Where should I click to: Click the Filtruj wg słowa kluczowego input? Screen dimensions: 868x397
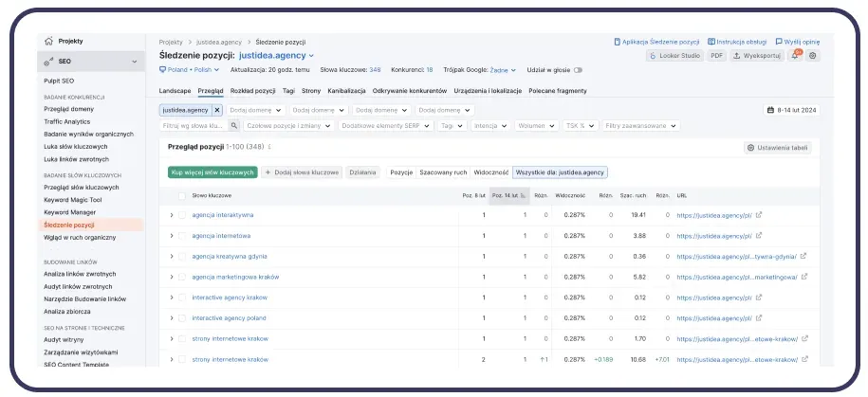point(194,125)
